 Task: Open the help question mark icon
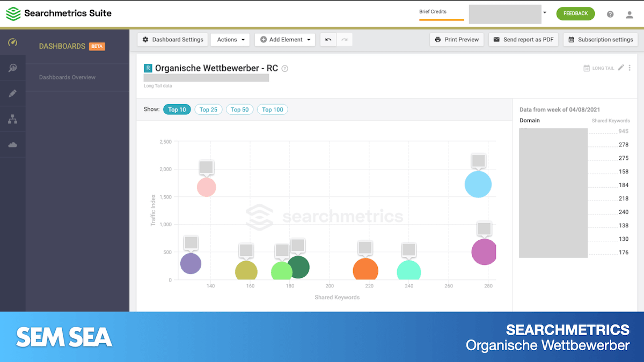click(x=610, y=14)
